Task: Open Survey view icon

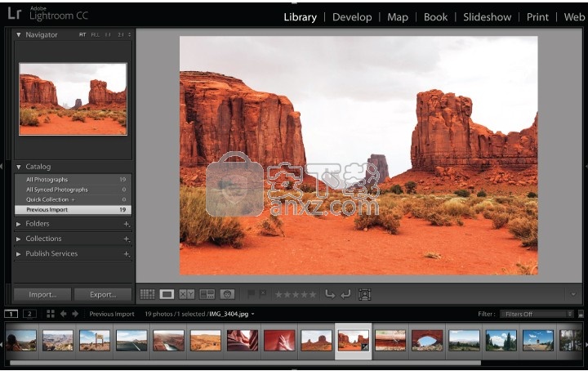Action: coord(207,294)
